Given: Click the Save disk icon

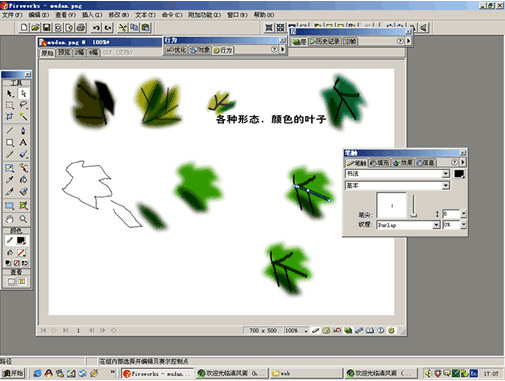Looking at the screenshot, I should (47, 27).
